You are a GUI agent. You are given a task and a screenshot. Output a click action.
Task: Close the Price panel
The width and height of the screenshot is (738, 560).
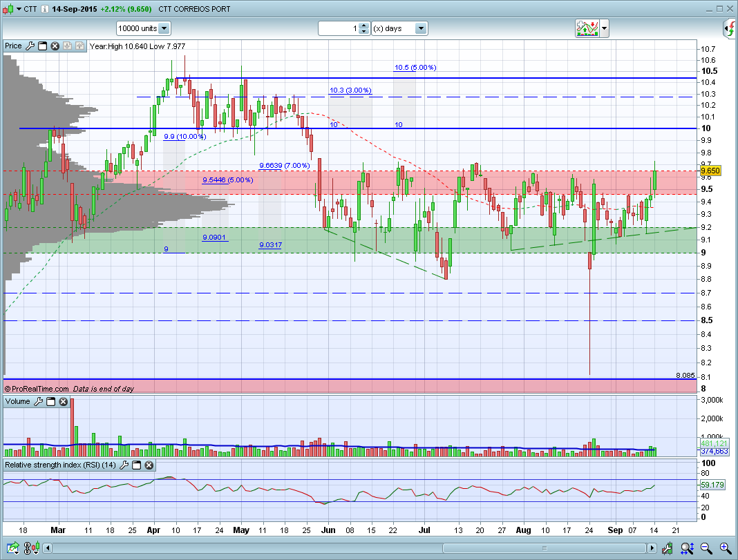point(55,46)
